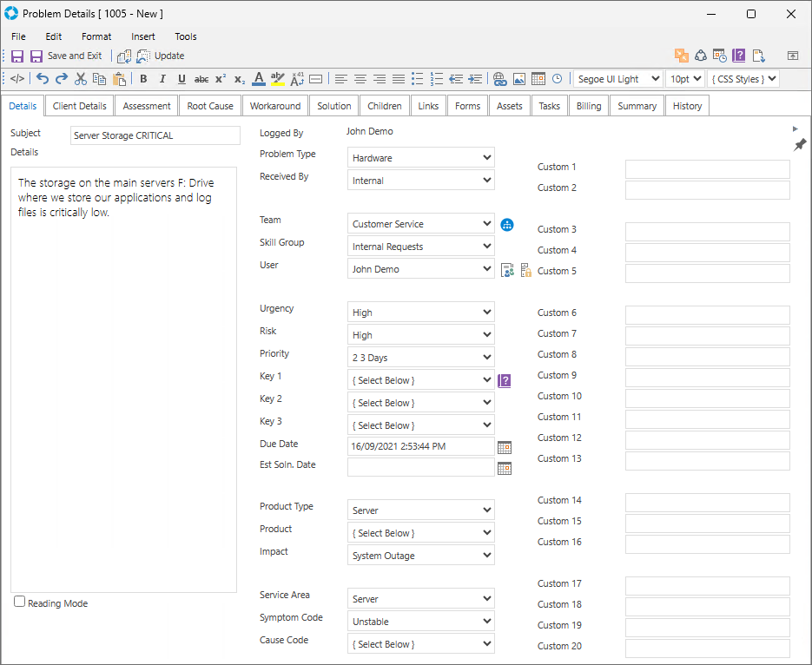
Task: Click the insert image icon
Action: [518, 79]
